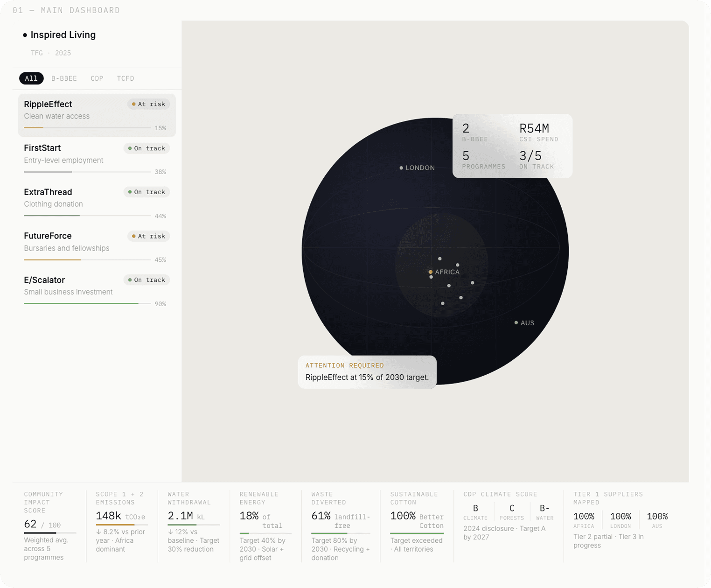Viewport: 711px width, 588px height.
Task: Switch to the B-BBEE filter tab
Action: (64, 78)
